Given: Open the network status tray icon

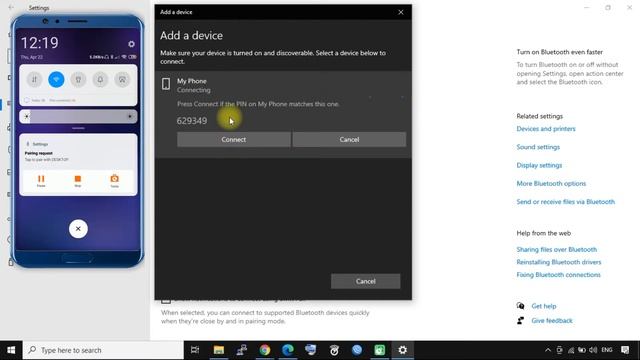Looking at the screenshot, I should click(x=571, y=350).
